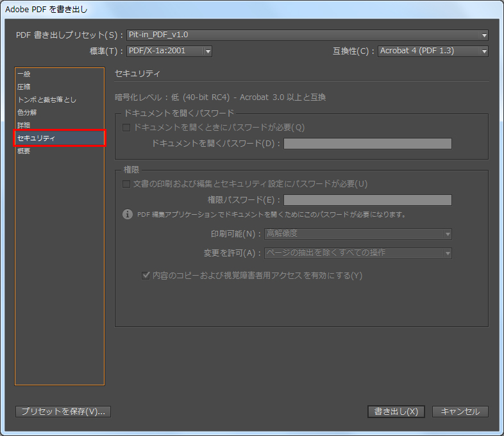Show the 概要 summary page
The image size is (504, 436).
[24, 151]
